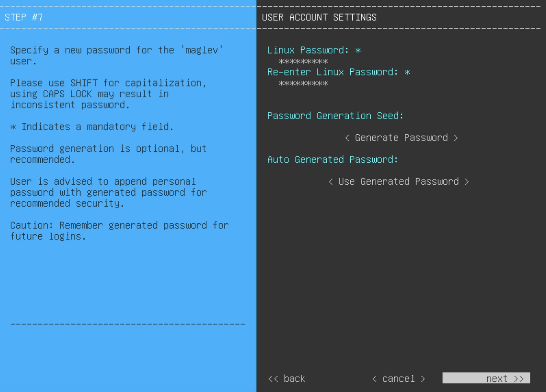The width and height of the screenshot is (546, 392).
Task: Click mandatory asterisk beside Linux Password label
Action: 358,50
